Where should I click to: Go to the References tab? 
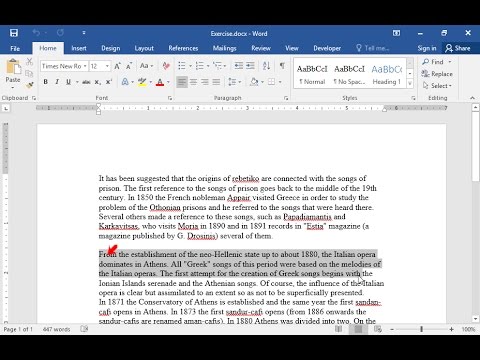183,48
